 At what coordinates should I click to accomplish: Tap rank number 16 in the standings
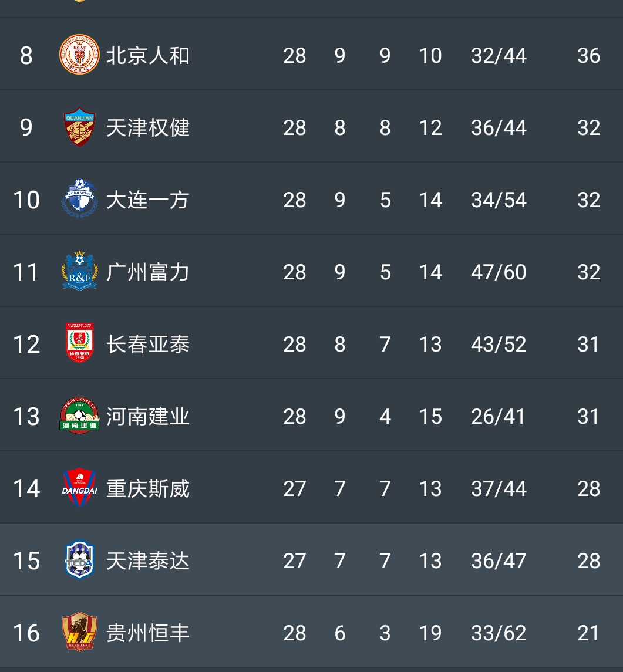tap(26, 633)
